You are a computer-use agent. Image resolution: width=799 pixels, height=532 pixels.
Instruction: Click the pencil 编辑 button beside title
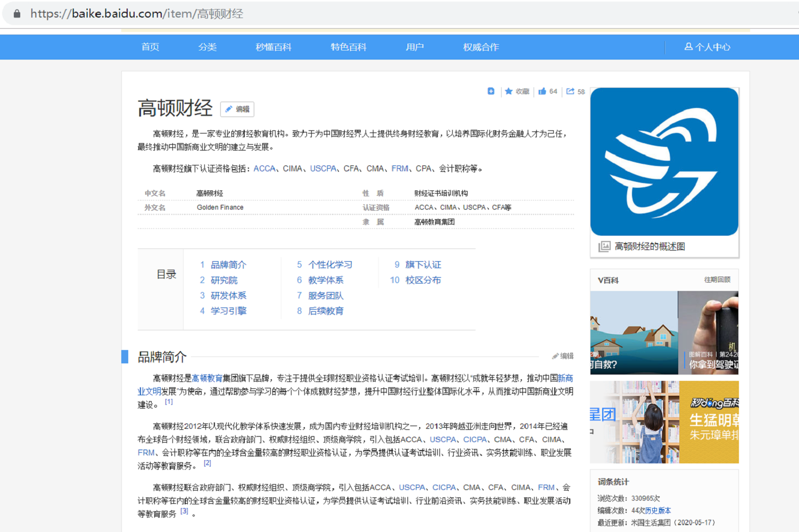pos(237,109)
